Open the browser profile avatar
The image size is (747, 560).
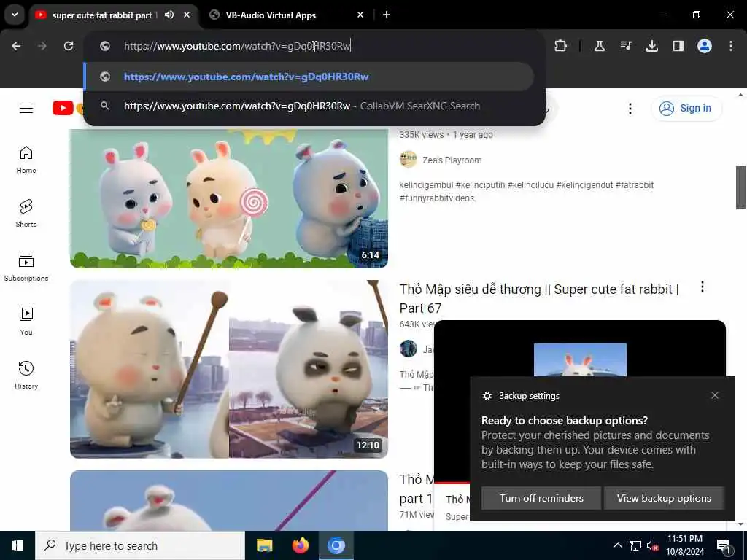coord(704,46)
